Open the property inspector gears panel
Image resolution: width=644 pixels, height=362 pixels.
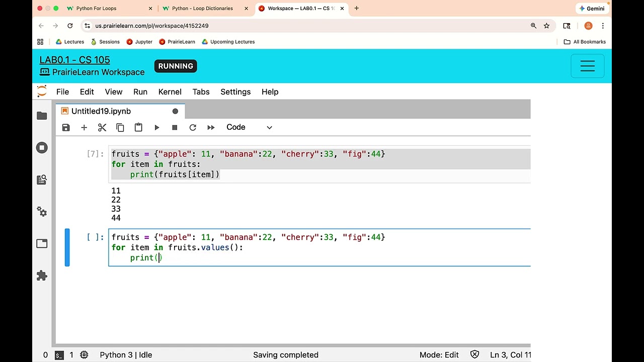(42, 212)
